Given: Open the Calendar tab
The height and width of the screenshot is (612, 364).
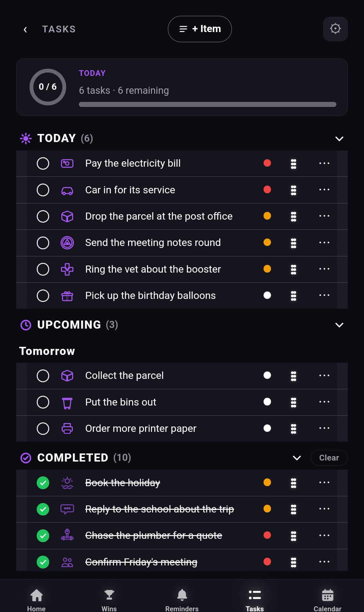Looking at the screenshot, I should click(328, 600).
